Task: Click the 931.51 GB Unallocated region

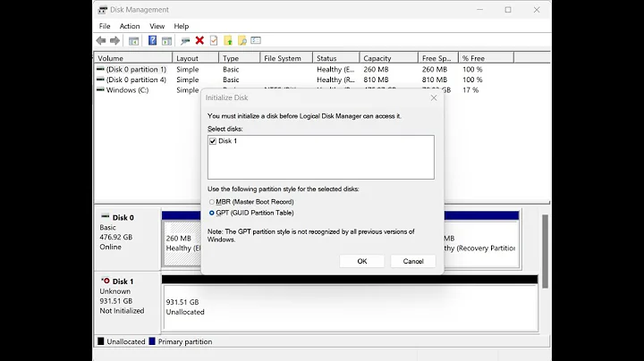Action: [351, 307]
